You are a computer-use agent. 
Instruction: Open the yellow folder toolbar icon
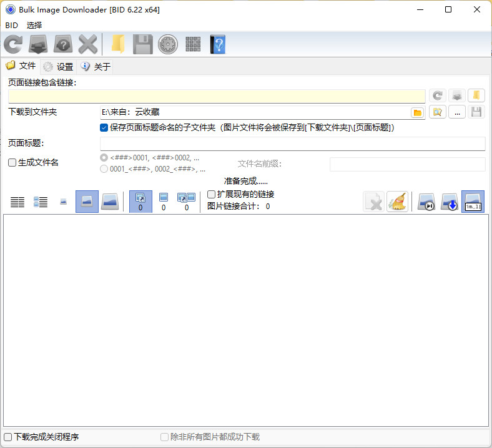tap(118, 44)
